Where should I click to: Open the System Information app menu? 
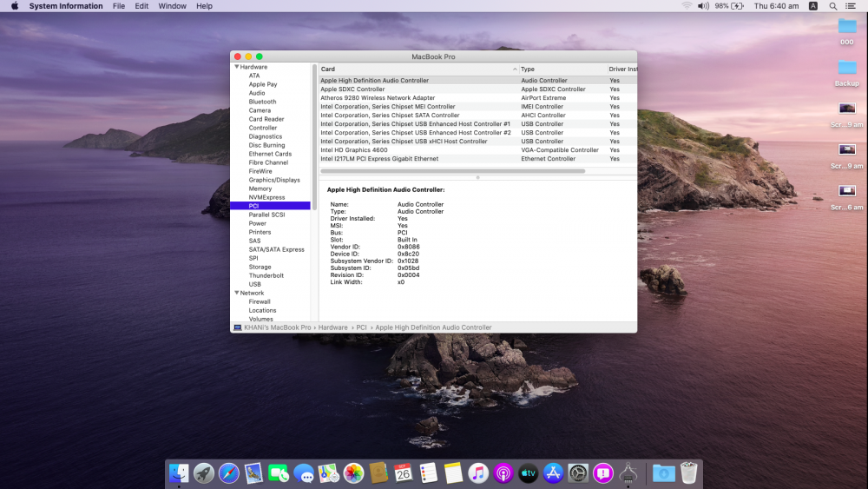[x=66, y=6]
